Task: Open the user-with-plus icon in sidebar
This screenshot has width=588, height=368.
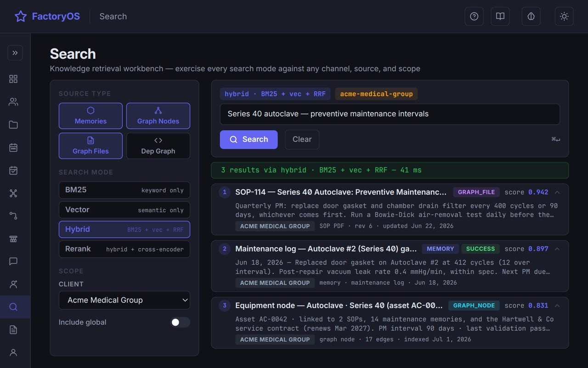Action: (13, 284)
